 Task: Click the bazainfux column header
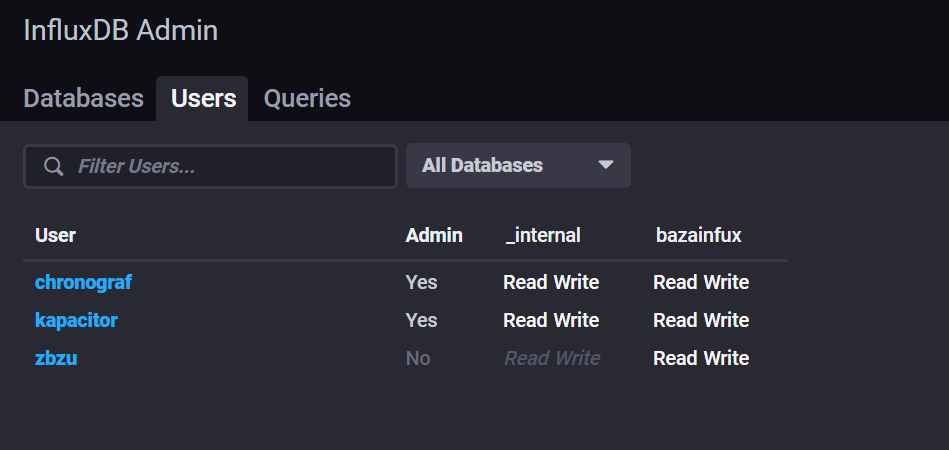[x=698, y=235]
